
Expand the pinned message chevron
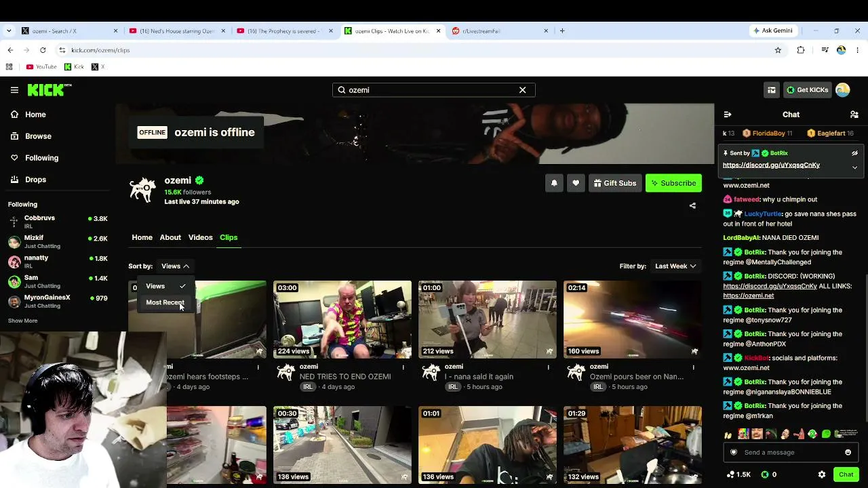[x=854, y=167]
